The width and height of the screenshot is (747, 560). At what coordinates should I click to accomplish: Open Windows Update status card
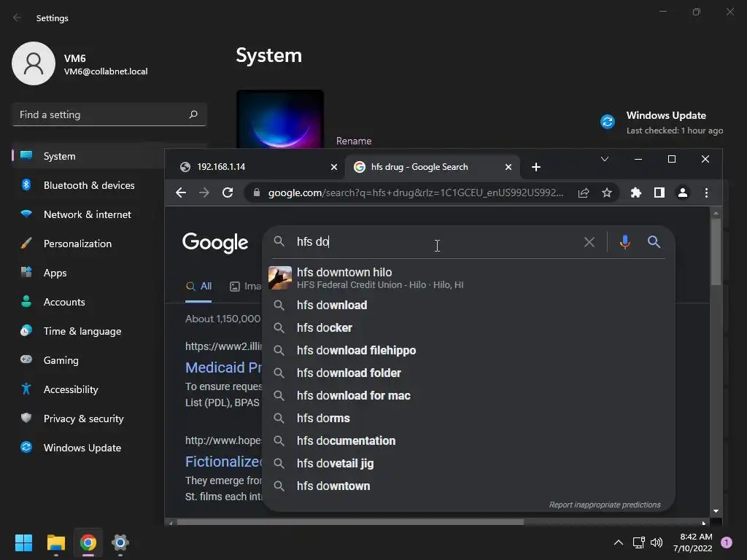662,122
